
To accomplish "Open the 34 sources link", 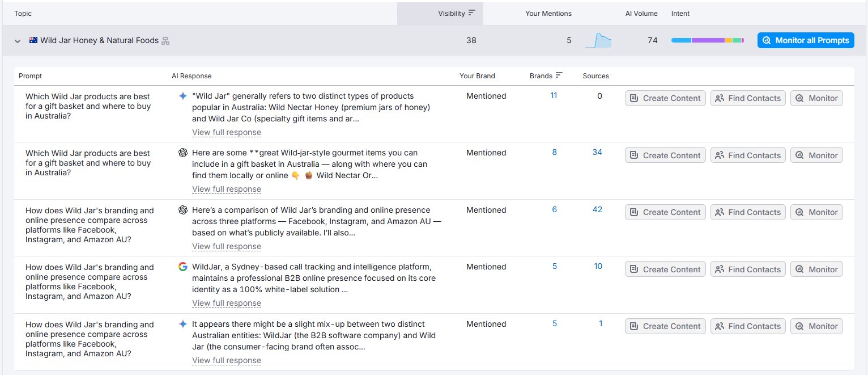I will 597,152.
